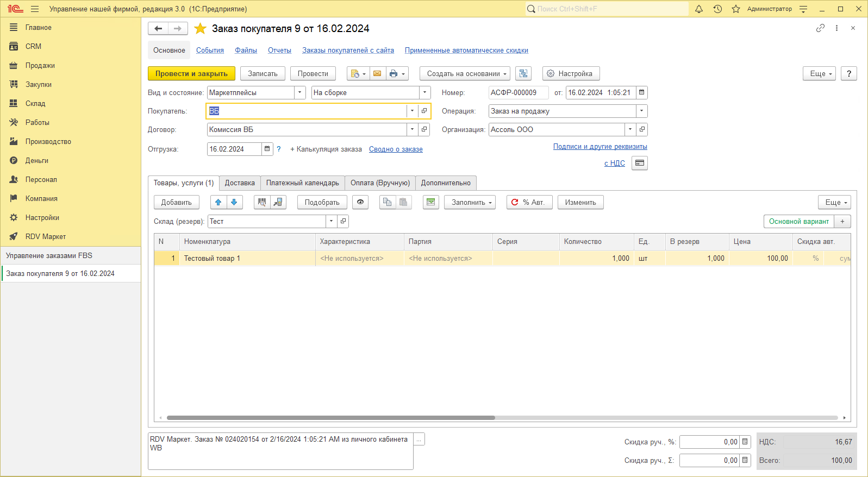The image size is (868, 477).
Task: Click the horizontal table scrollbar
Action: pos(330,418)
